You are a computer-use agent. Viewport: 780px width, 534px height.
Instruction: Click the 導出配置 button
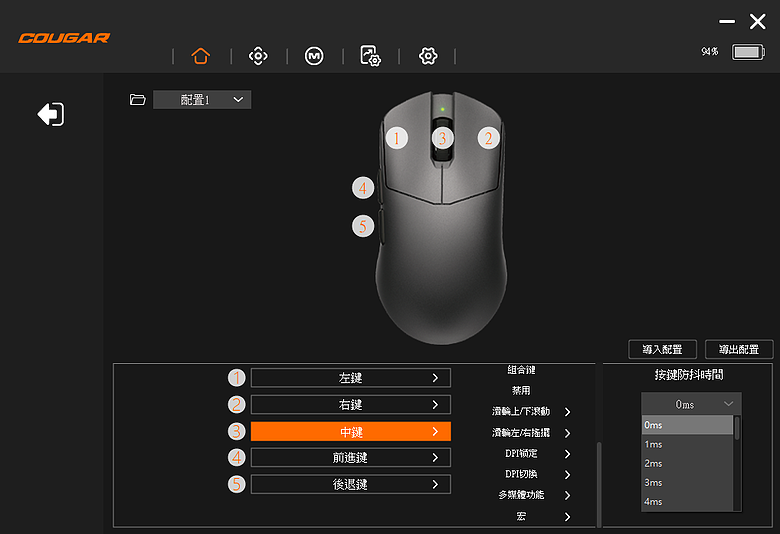pyautogui.click(x=739, y=349)
